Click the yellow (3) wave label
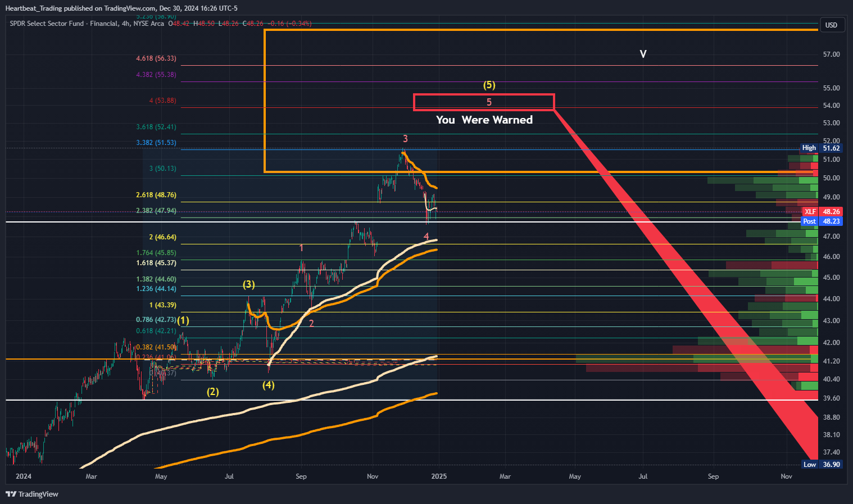Viewport: 853px width, 504px height. (249, 284)
